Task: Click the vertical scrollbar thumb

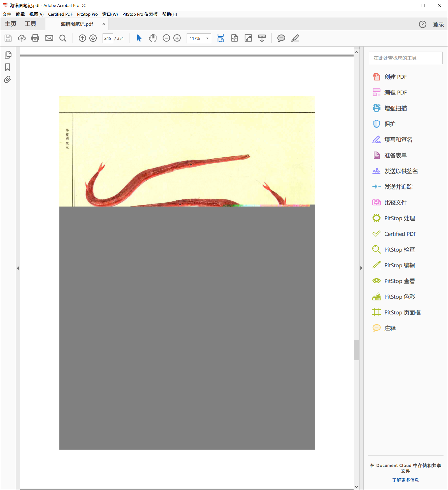Action: (x=356, y=350)
